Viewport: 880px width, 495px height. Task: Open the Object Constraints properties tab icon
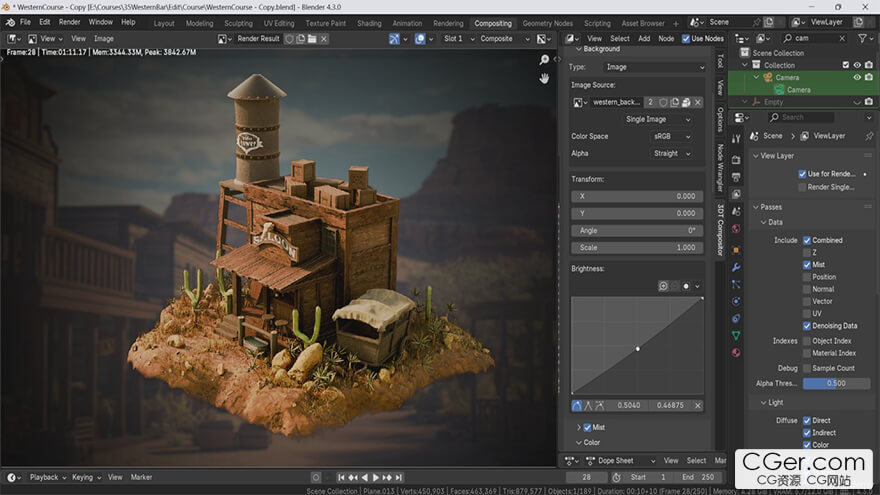[x=736, y=319]
